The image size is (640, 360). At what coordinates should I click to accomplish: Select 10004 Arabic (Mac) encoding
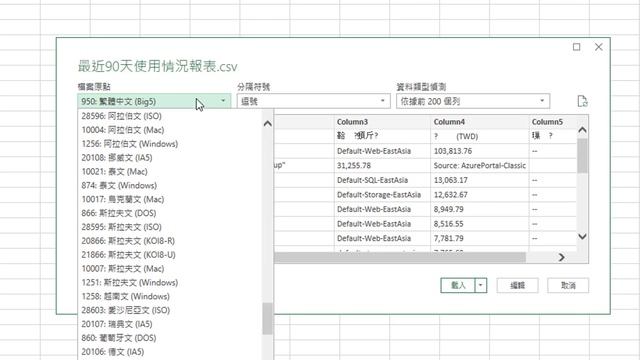click(169, 130)
